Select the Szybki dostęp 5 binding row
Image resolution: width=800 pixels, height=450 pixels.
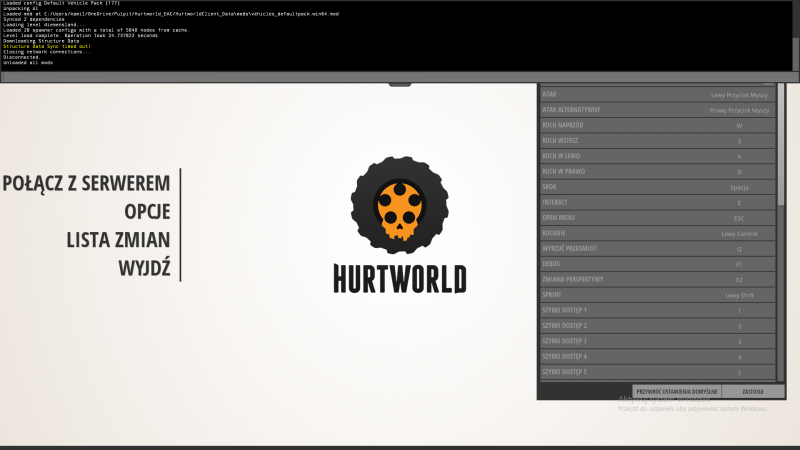(x=658, y=371)
